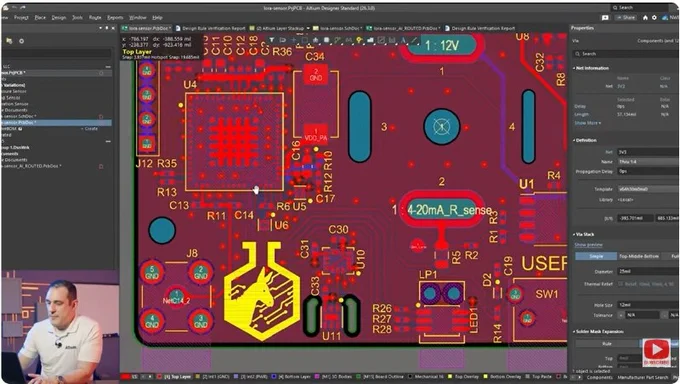Collapse the Net Information section
680x384 pixels.
[x=574, y=69]
